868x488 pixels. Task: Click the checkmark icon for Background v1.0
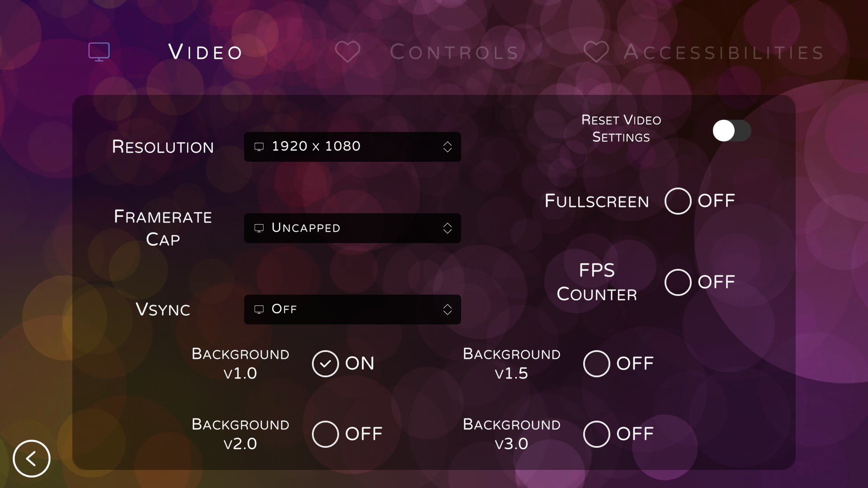coord(325,363)
